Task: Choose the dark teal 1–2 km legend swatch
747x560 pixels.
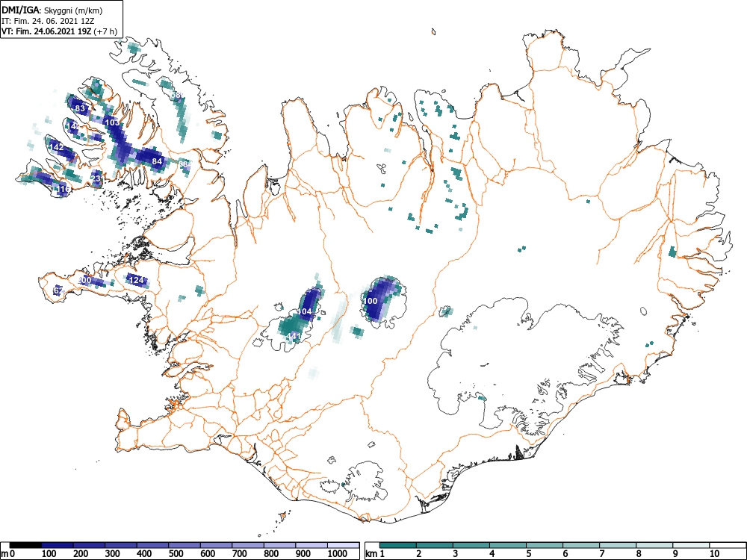Action: [x=398, y=545]
